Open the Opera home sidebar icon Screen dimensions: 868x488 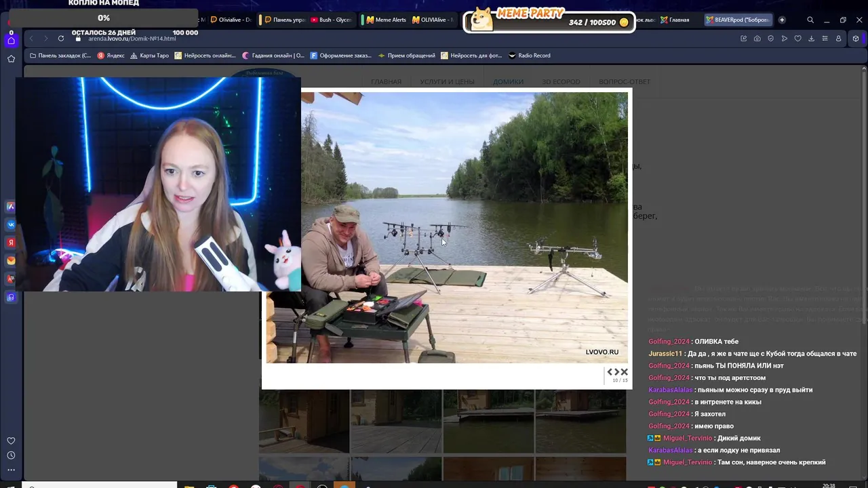click(x=11, y=41)
